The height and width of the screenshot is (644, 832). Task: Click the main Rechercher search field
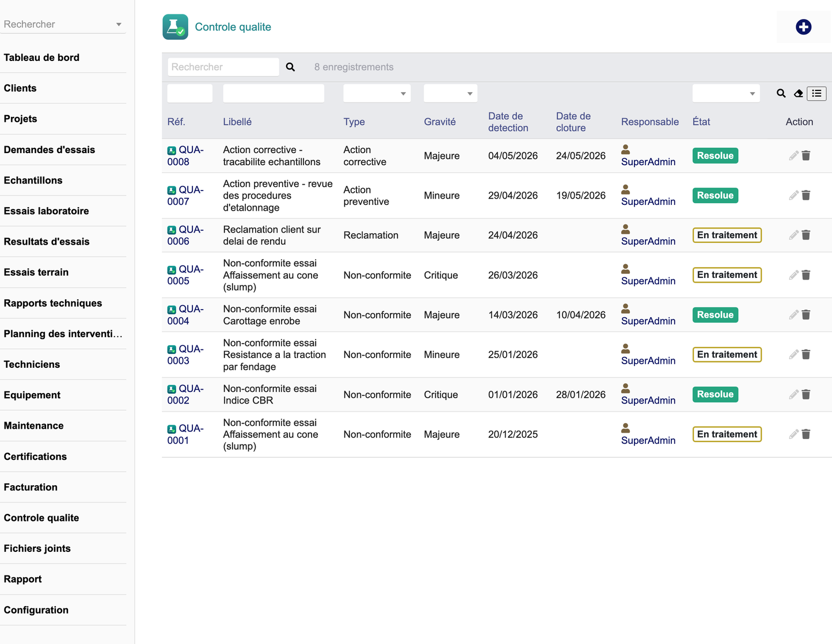click(223, 67)
